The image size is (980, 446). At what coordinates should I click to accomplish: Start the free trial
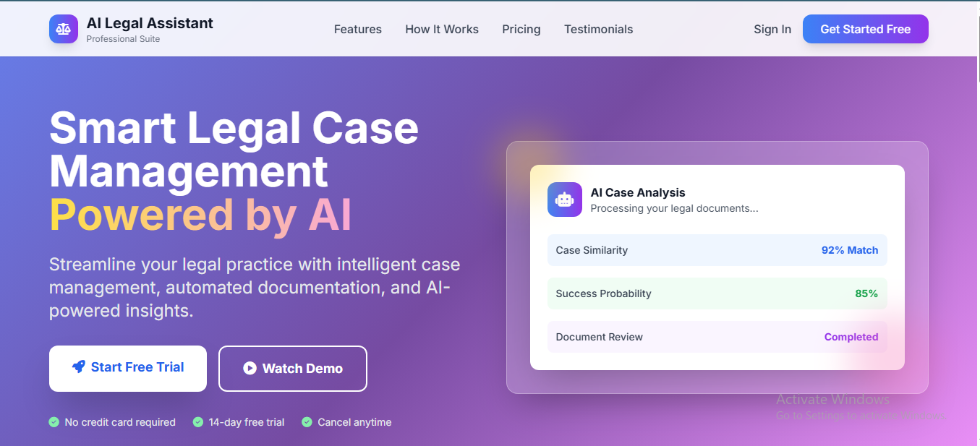127,368
